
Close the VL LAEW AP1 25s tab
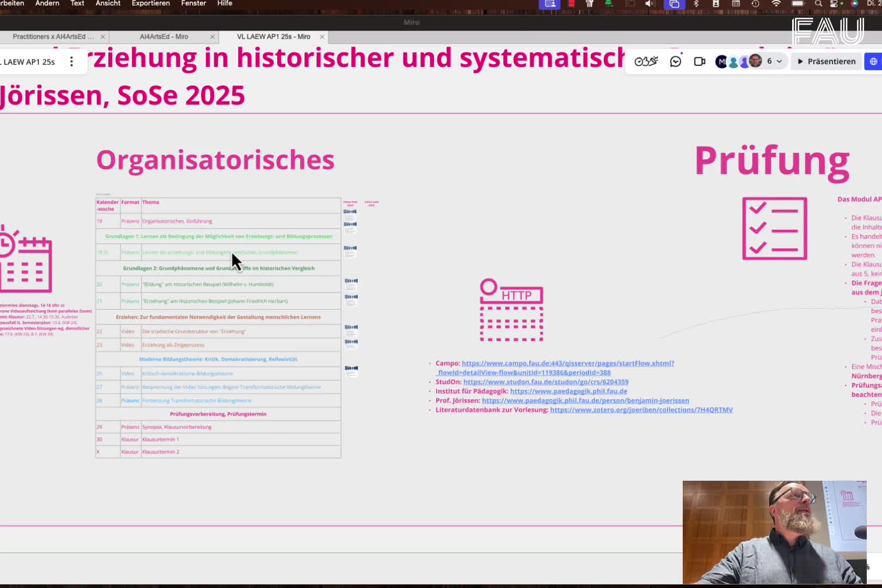pyautogui.click(x=322, y=36)
